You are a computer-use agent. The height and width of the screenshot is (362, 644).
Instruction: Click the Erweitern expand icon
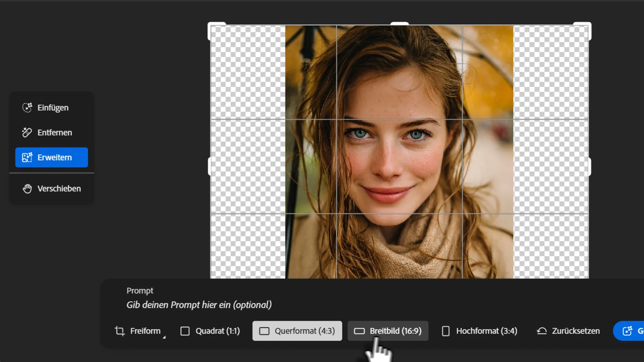point(27,157)
